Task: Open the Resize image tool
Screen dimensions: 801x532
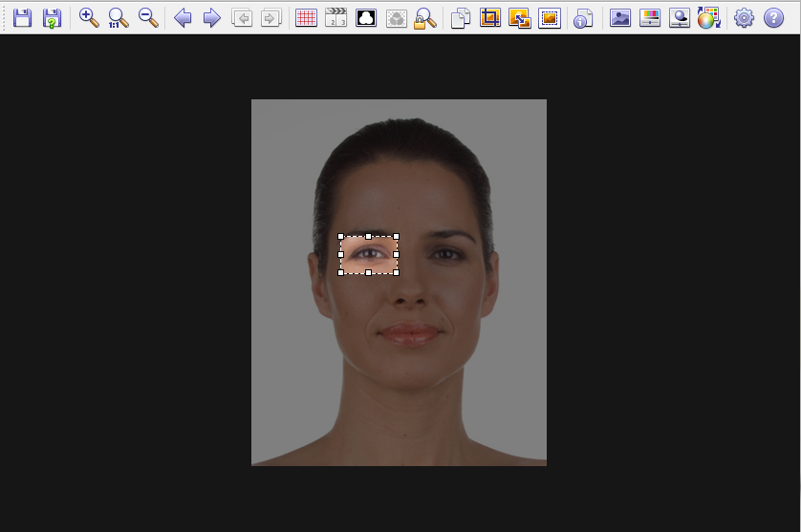Action: 520,18
